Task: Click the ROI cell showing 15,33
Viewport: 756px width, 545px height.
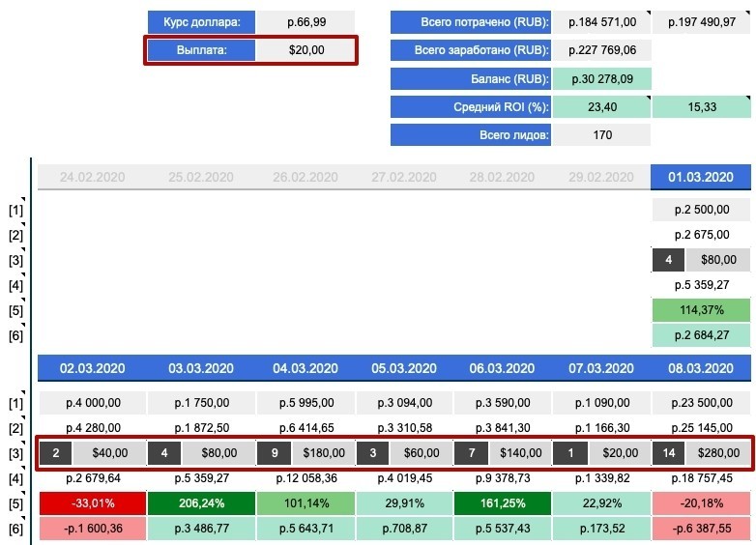Action: 702,107
